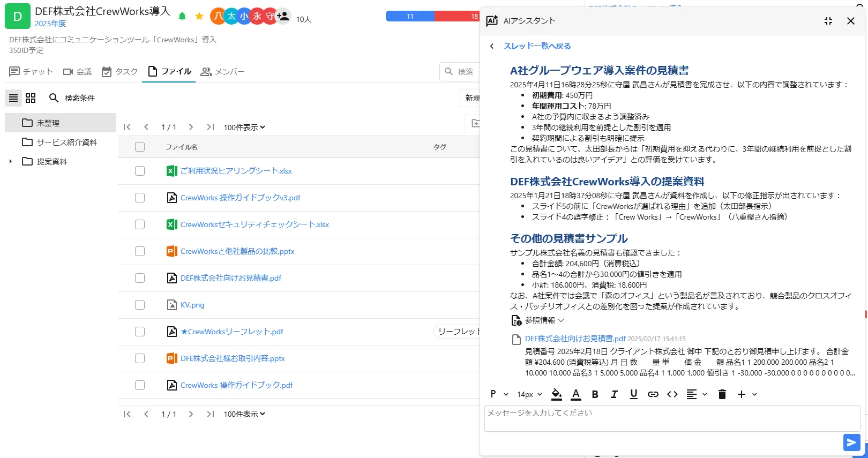The width and height of the screenshot is (868, 458).
Task: Check ★CrewWorksリーフレット.pdf checkbox
Action: click(140, 332)
